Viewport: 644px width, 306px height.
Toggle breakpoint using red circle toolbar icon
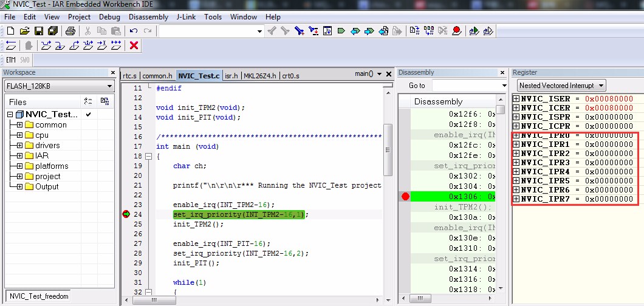click(457, 31)
